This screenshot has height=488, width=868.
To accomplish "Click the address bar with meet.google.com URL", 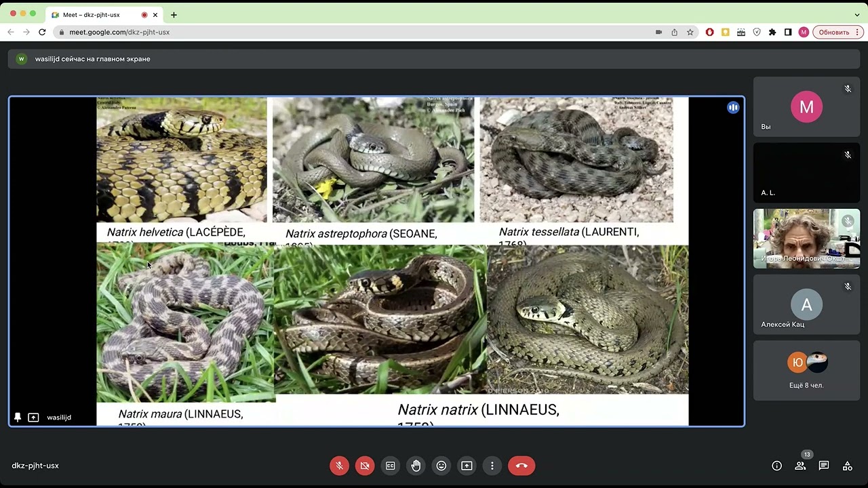I will pos(376,32).
